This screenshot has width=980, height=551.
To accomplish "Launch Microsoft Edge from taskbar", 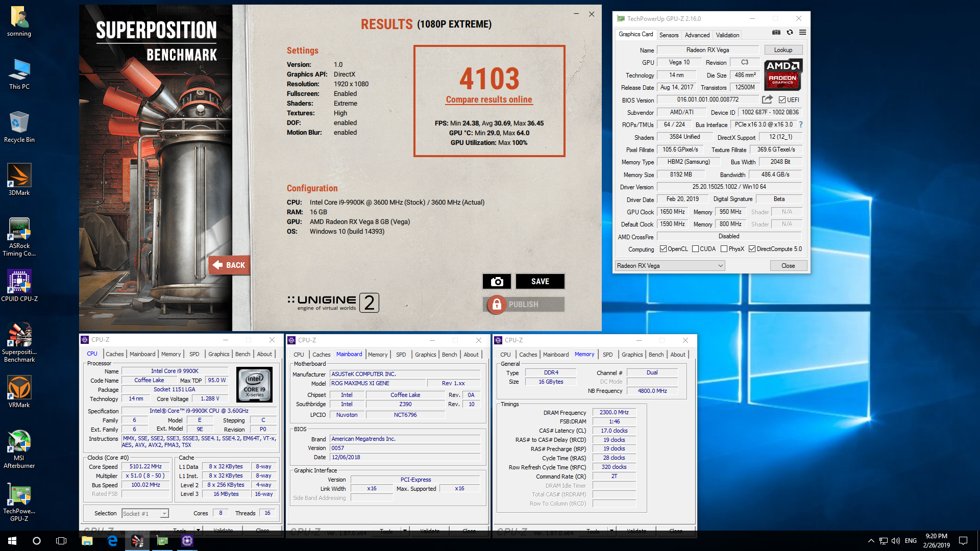I will click(x=112, y=541).
